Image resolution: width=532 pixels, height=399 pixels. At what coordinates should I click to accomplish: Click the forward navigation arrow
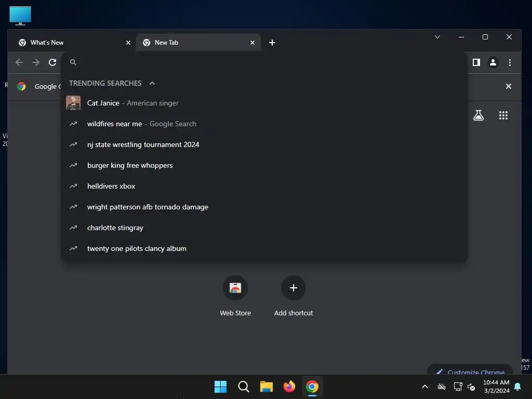[36, 62]
